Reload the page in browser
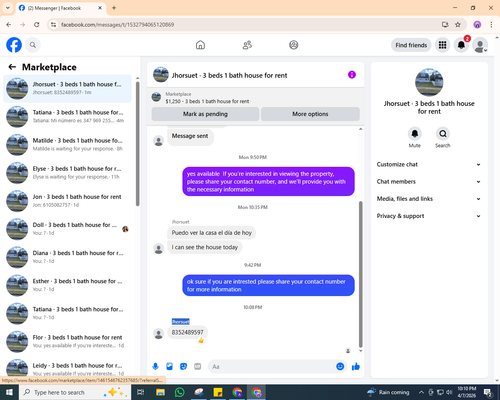 click(37, 24)
